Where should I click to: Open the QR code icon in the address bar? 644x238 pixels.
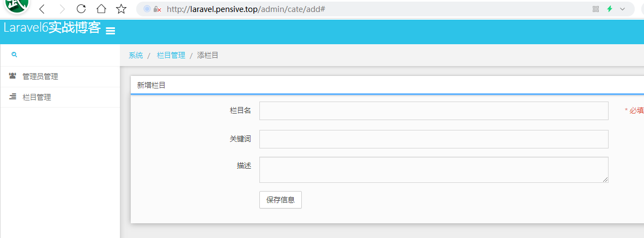pos(596,9)
